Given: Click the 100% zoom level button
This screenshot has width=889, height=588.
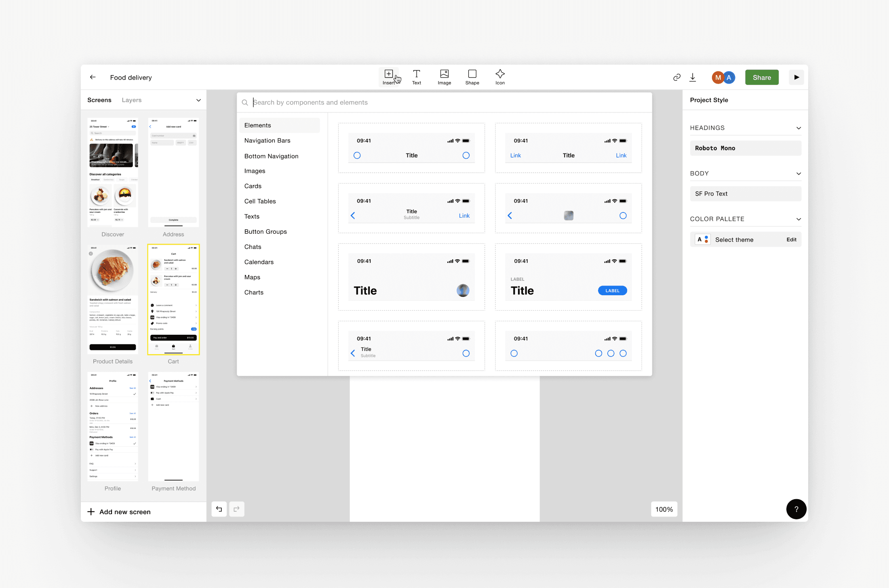Looking at the screenshot, I should pyautogui.click(x=664, y=509).
